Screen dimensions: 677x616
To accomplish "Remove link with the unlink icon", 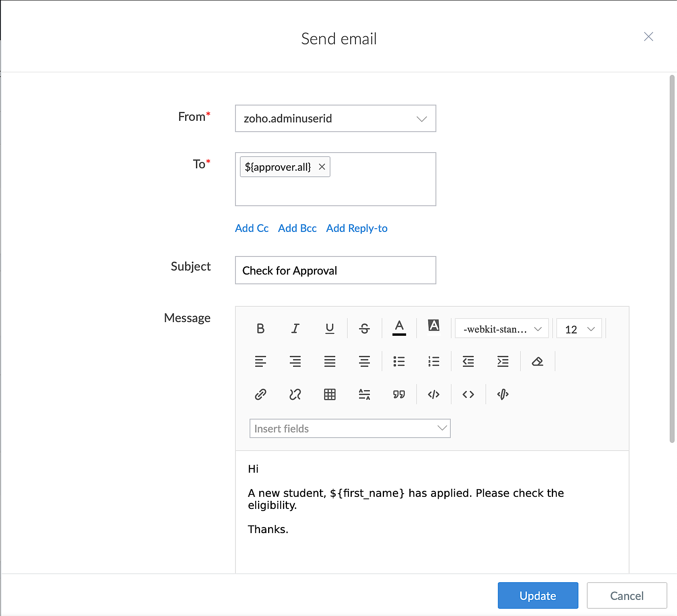I will (x=295, y=394).
